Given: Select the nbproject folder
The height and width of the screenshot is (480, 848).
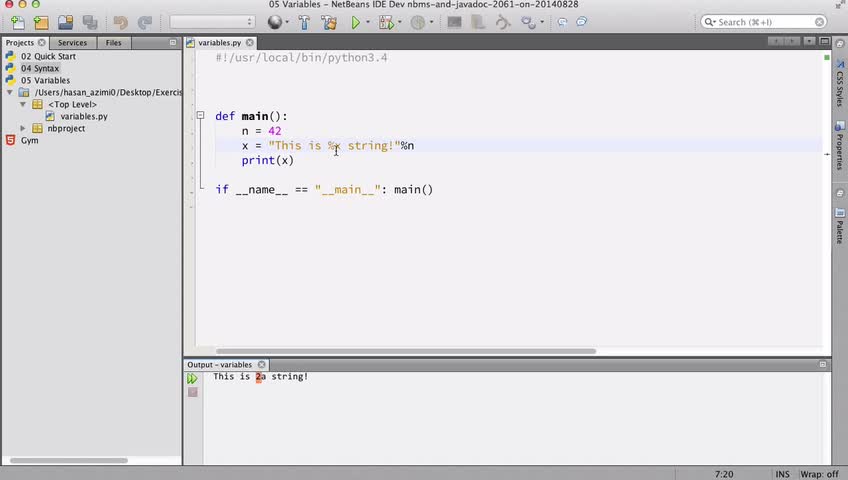Looking at the screenshot, I should 66,129.
